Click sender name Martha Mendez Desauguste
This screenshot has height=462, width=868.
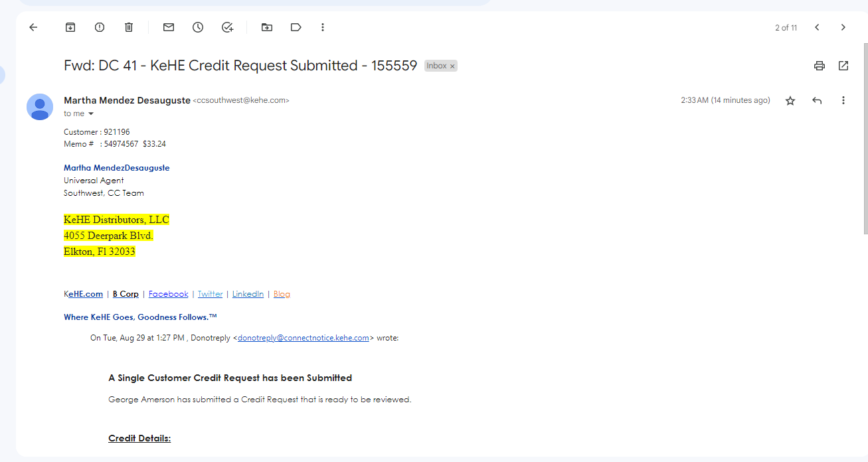(x=127, y=100)
